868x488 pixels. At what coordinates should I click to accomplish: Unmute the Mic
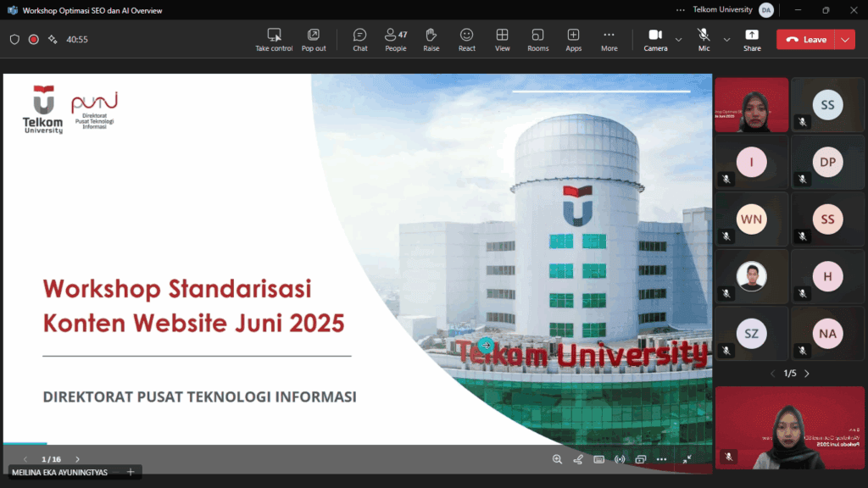pyautogui.click(x=704, y=40)
